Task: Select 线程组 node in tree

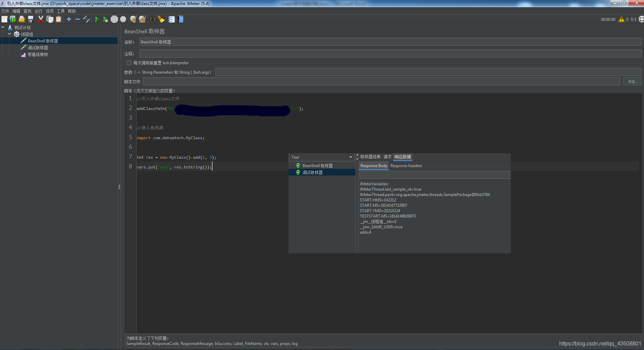Action: click(x=27, y=34)
